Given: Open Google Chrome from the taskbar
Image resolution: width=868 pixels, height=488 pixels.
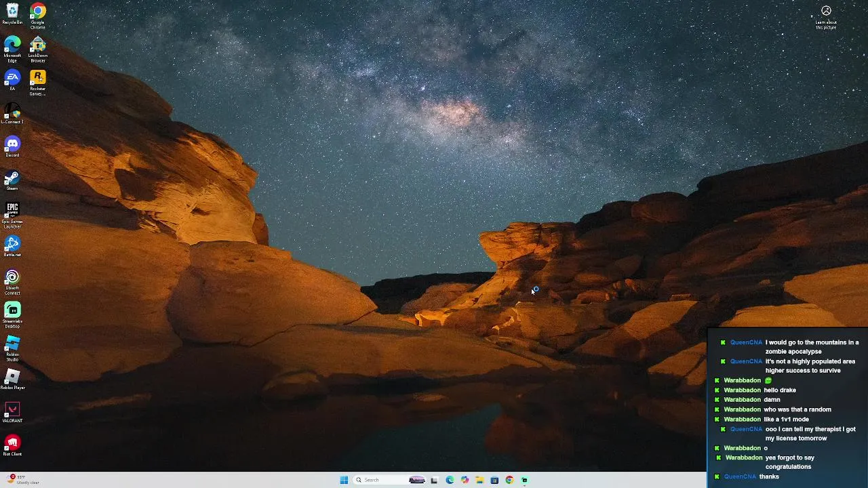Looking at the screenshot, I should coord(509,480).
